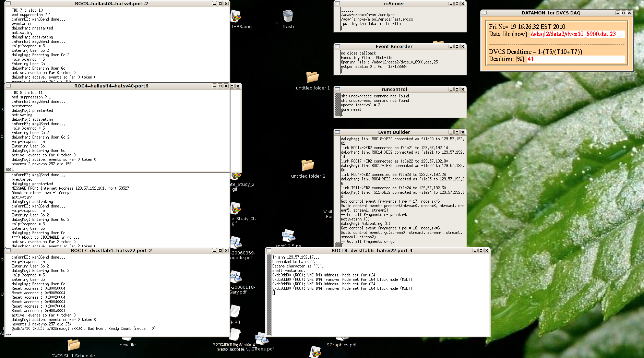644x358 pixels.
Task: Click the DVCS Deadtime formula text
Action: coord(535,52)
